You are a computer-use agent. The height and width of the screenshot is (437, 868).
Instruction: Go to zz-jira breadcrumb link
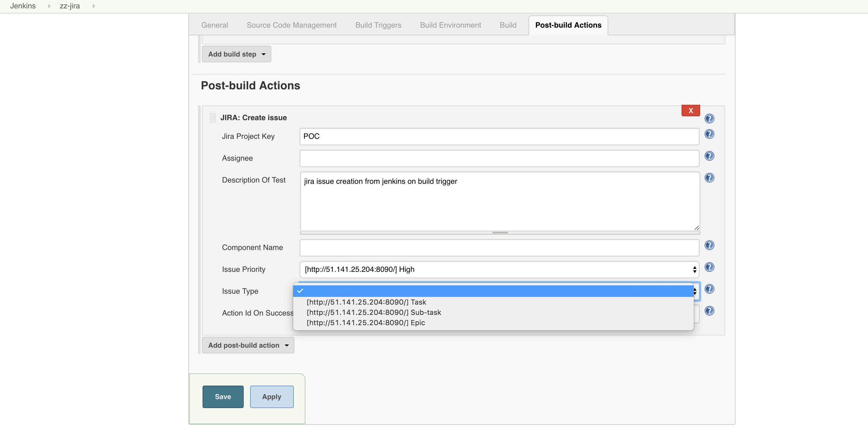pos(70,6)
